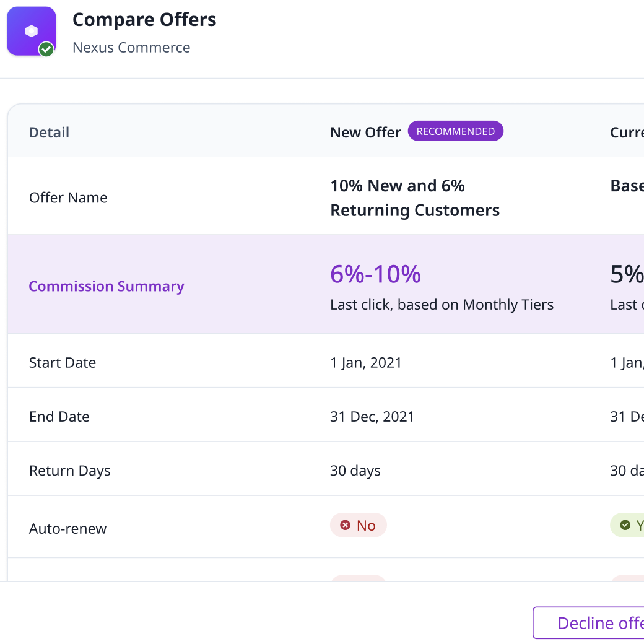Image resolution: width=644 pixels, height=644 pixels.
Task: Click the 6%-10% commission rate
Action: pyautogui.click(x=375, y=274)
